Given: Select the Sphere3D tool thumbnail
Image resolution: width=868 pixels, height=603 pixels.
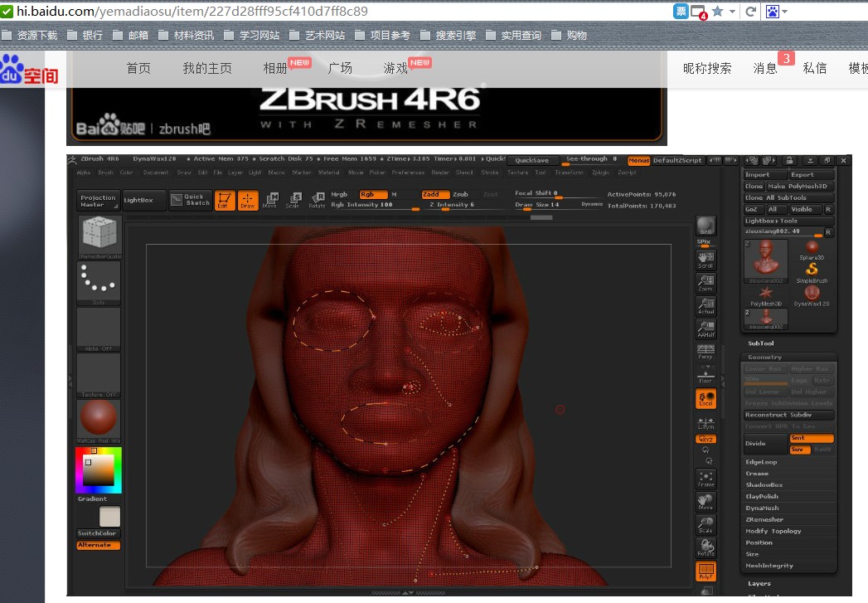Looking at the screenshot, I should (812, 246).
